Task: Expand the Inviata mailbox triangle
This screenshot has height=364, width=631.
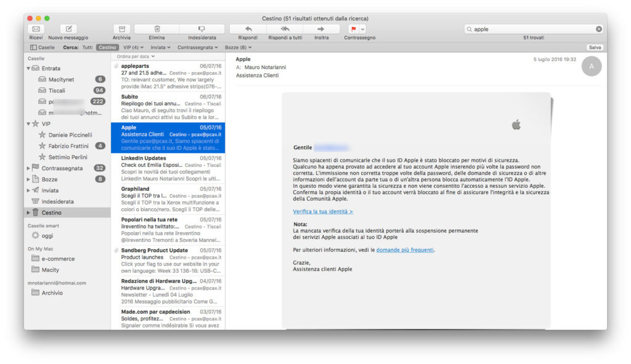Action: (28, 190)
